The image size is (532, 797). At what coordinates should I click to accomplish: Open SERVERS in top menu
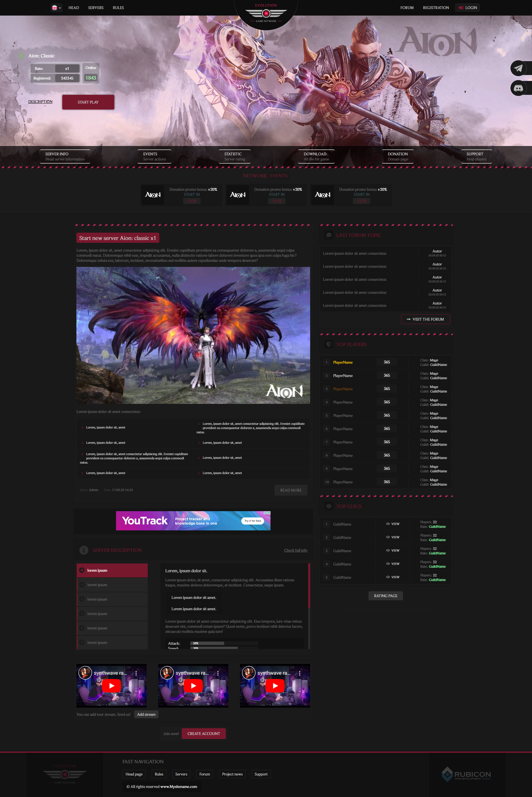(x=96, y=8)
